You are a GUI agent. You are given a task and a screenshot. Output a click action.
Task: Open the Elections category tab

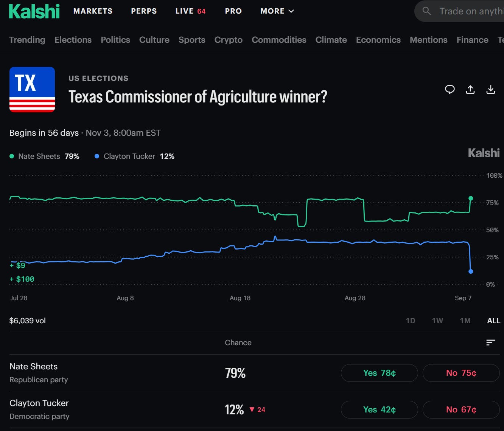(x=73, y=40)
